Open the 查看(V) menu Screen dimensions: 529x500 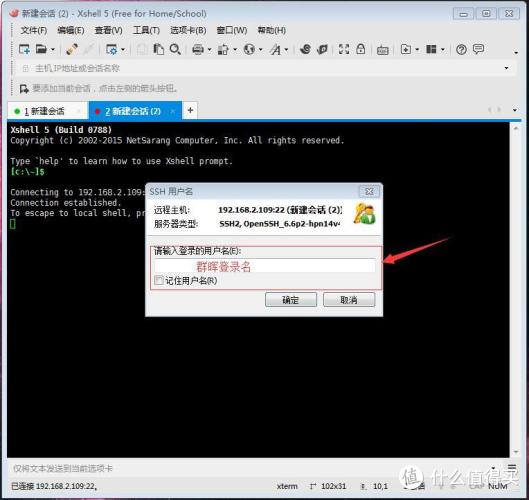pyautogui.click(x=108, y=30)
